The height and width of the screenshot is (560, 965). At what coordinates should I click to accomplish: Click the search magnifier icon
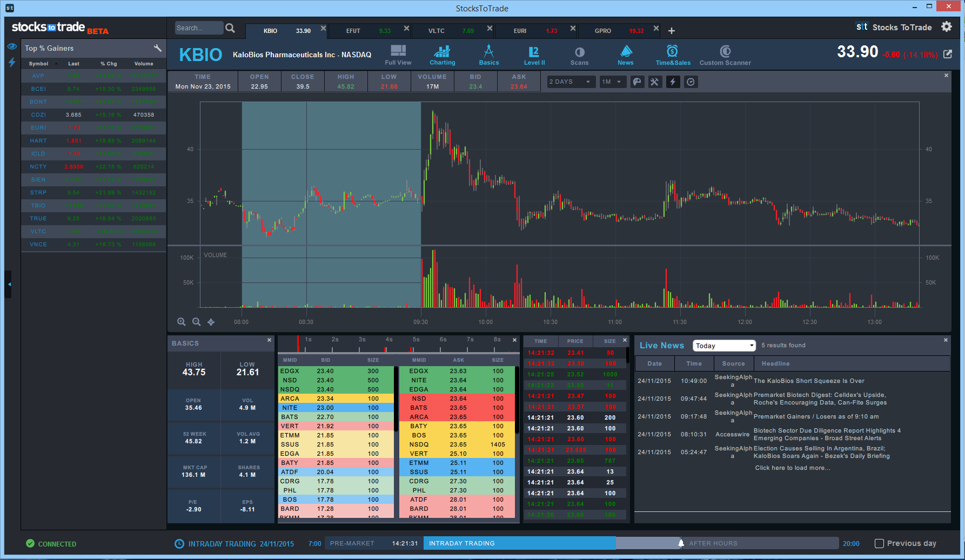230,28
